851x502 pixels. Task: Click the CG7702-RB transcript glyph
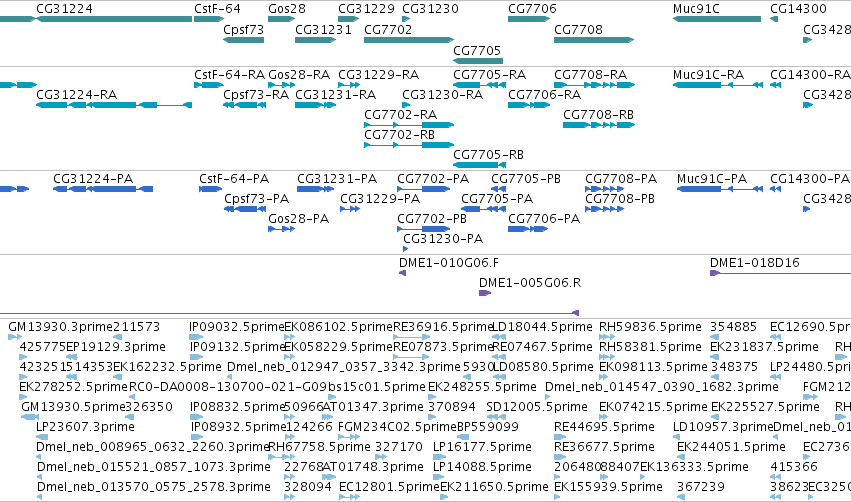(x=409, y=145)
